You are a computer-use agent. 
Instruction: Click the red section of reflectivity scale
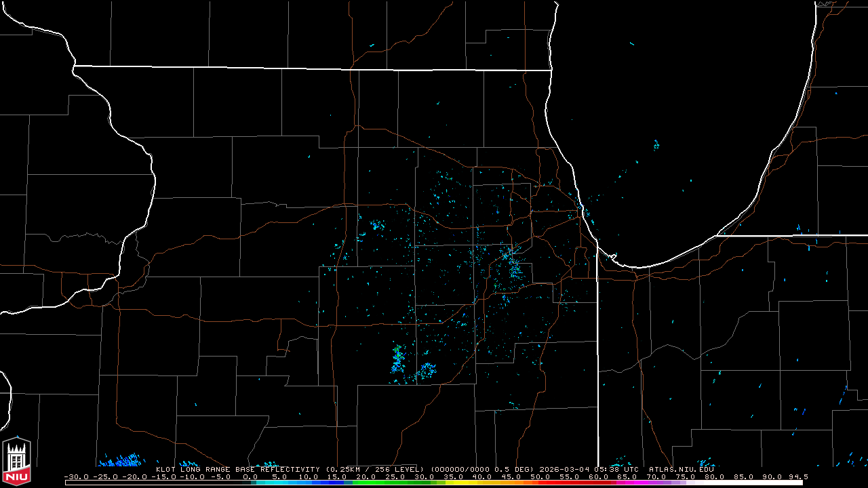point(570,483)
